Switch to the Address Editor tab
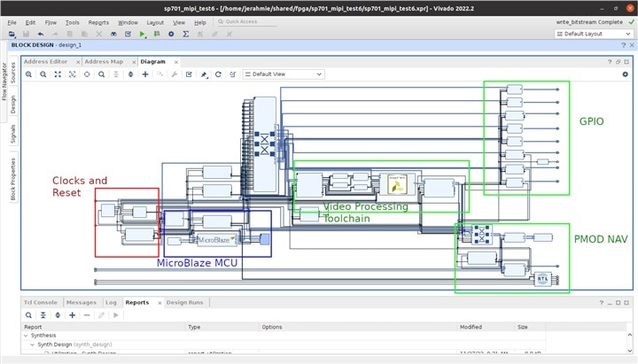Image resolution: width=638 pixels, height=364 pixels. [45, 62]
